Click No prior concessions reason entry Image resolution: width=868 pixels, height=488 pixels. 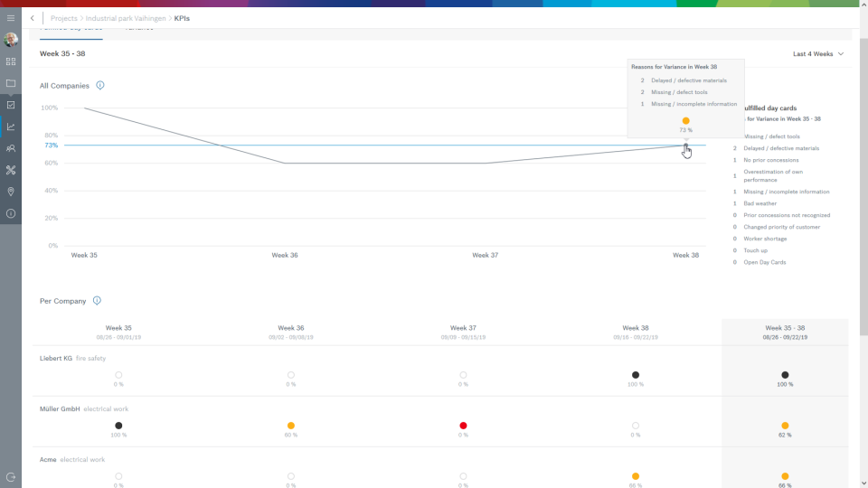click(771, 160)
